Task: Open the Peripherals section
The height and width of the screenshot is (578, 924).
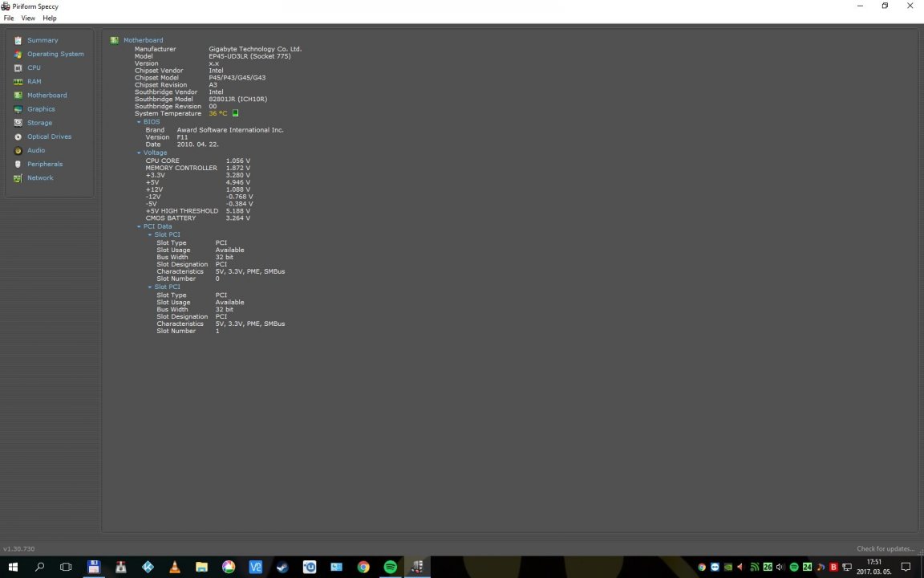Action: point(45,164)
